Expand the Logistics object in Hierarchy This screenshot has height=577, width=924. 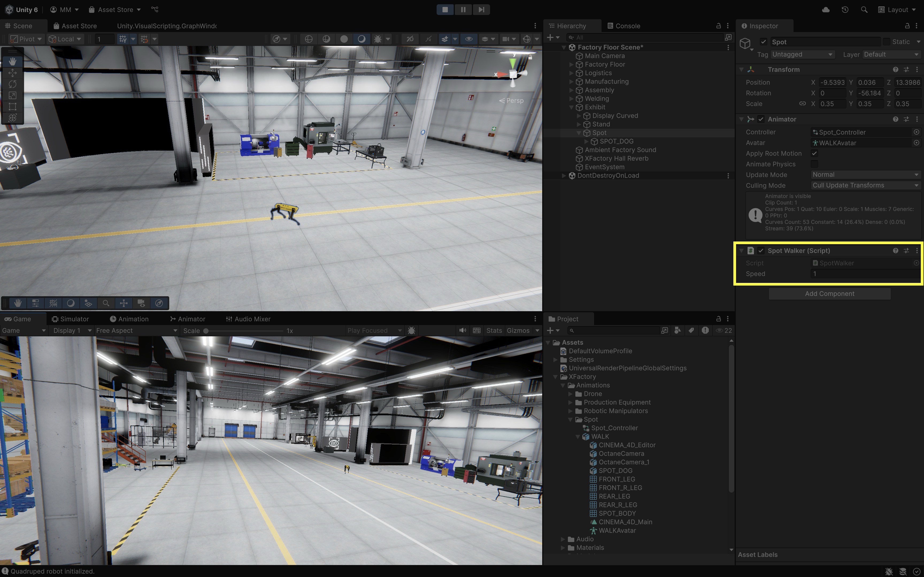tap(571, 73)
